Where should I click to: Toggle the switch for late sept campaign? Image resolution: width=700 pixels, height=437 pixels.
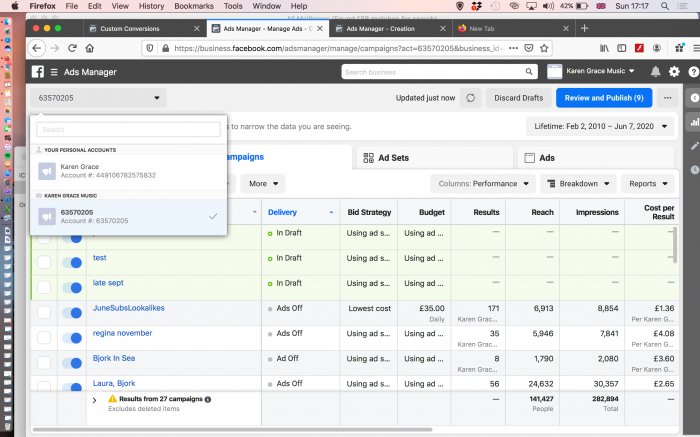pyautogui.click(x=72, y=288)
